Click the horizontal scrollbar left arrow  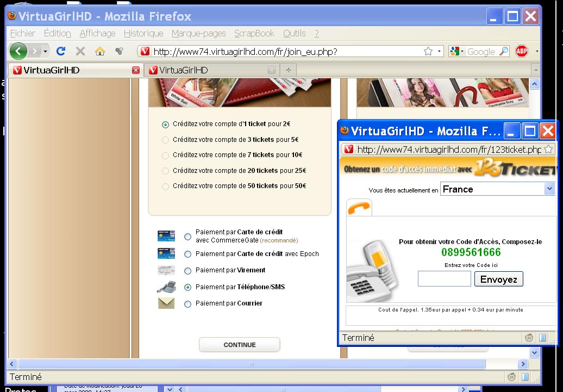(12, 364)
